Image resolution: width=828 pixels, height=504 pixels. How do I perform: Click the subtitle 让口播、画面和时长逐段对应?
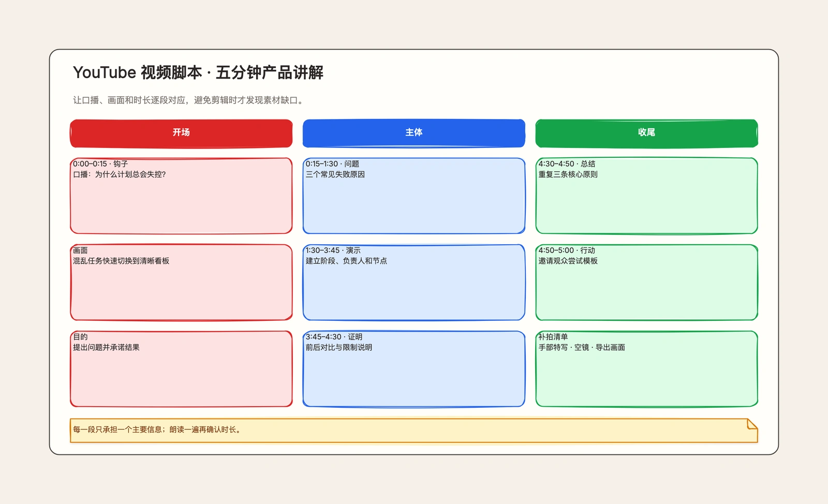tap(189, 100)
